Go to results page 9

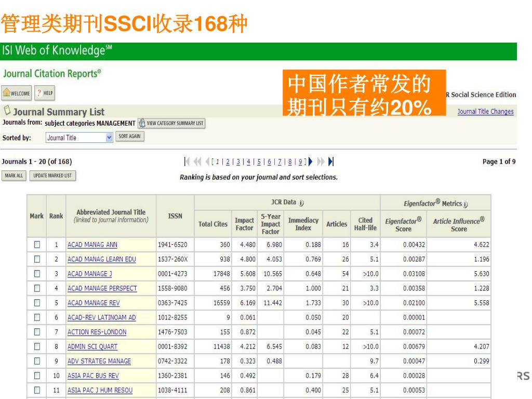click(x=300, y=162)
